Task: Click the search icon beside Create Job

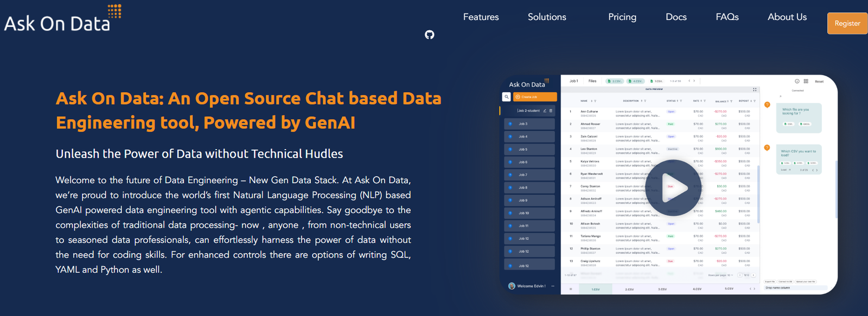Action: click(x=506, y=97)
